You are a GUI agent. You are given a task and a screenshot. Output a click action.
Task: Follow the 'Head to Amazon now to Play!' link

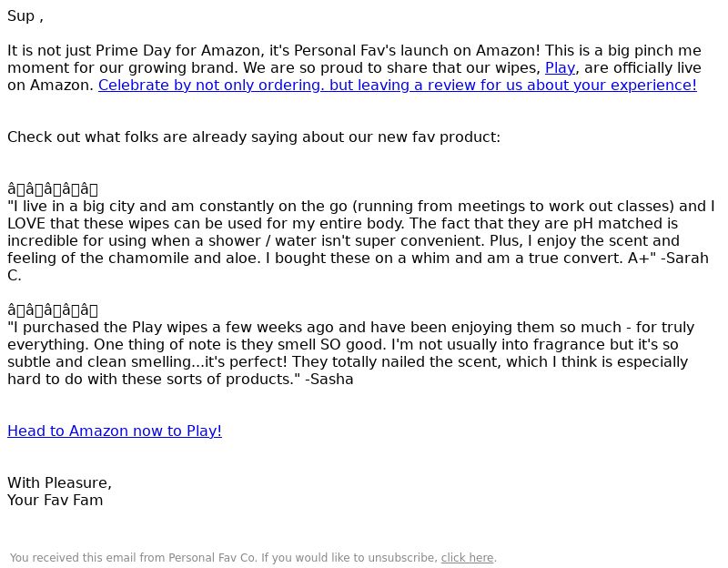click(115, 431)
